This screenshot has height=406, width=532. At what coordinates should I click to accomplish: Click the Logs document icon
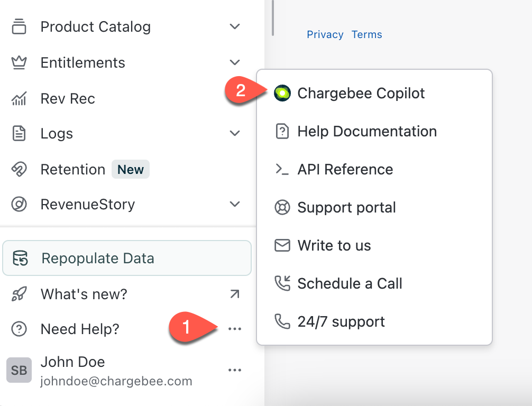(x=19, y=133)
